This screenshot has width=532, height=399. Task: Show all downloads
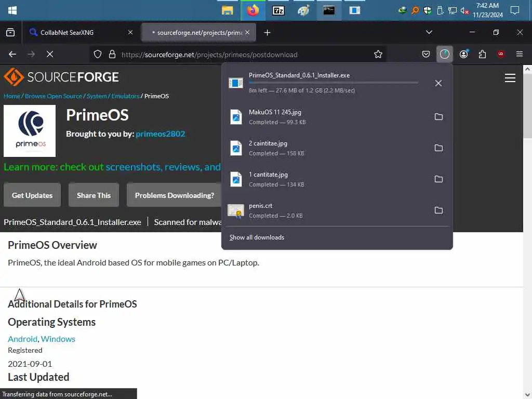(257, 237)
